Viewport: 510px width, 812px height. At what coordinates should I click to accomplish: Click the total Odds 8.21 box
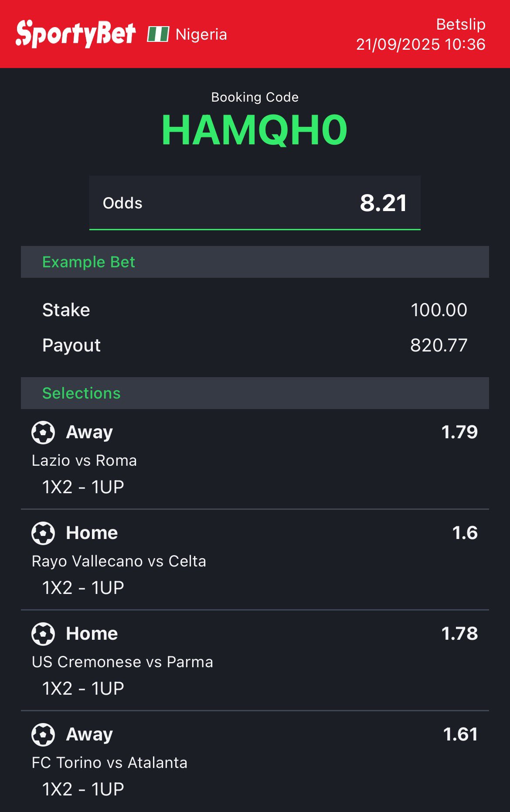point(255,203)
